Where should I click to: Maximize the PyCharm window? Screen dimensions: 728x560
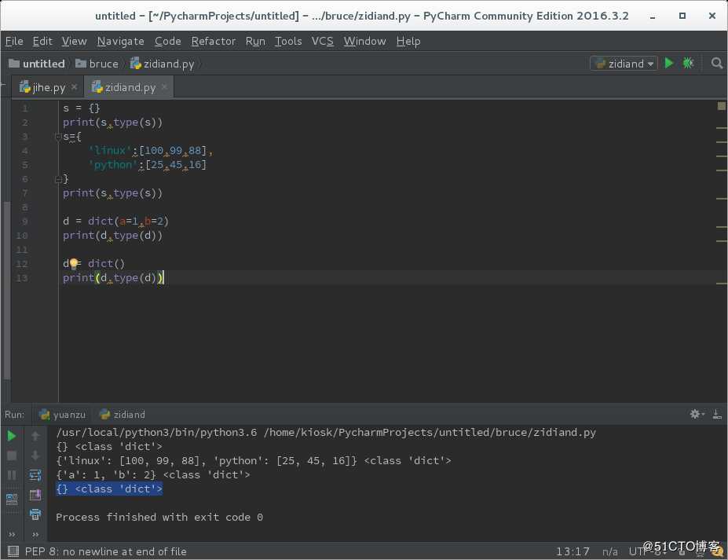682,16
